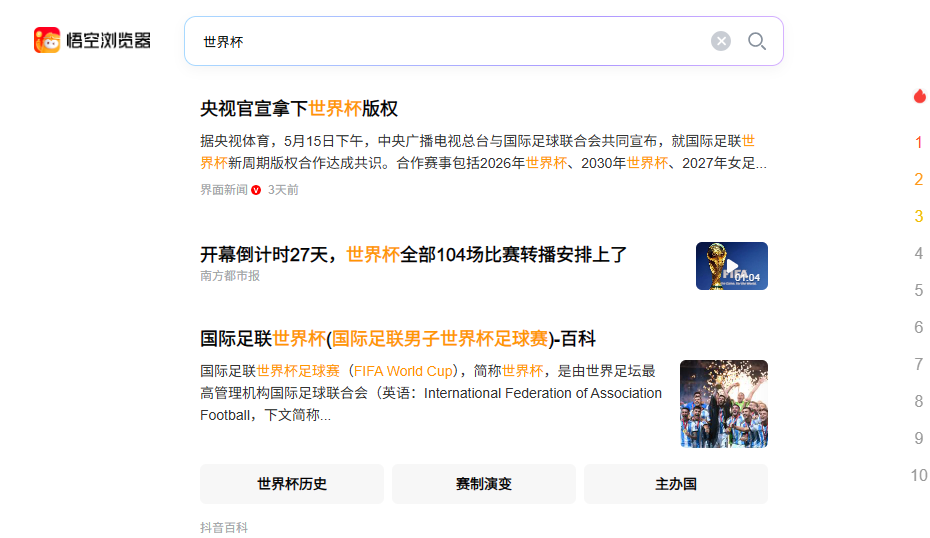Click the 南方都市报 source label
Screen dimensions: 930x538
click(x=230, y=276)
